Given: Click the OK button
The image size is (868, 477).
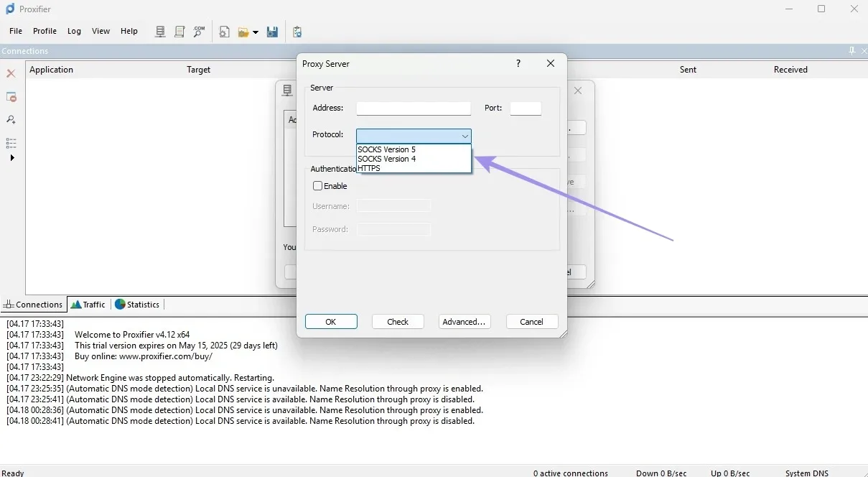Looking at the screenshot, I should coord(331,322).
